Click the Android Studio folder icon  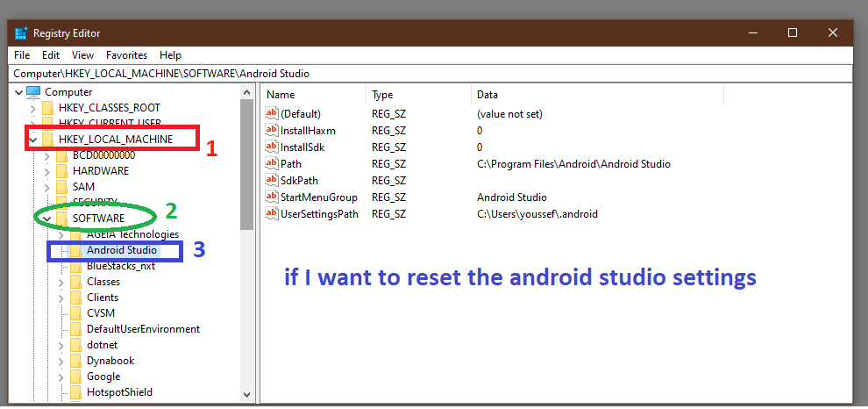[76, 250]
